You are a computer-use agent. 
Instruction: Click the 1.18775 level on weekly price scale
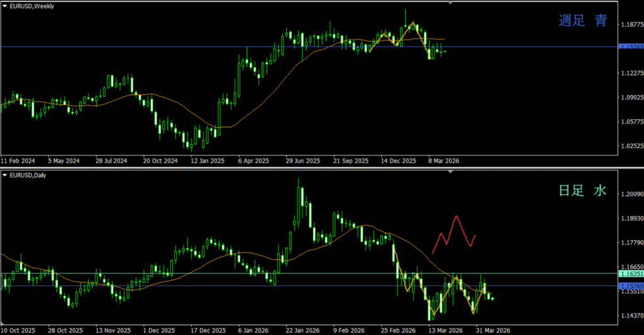coord(631,25)
